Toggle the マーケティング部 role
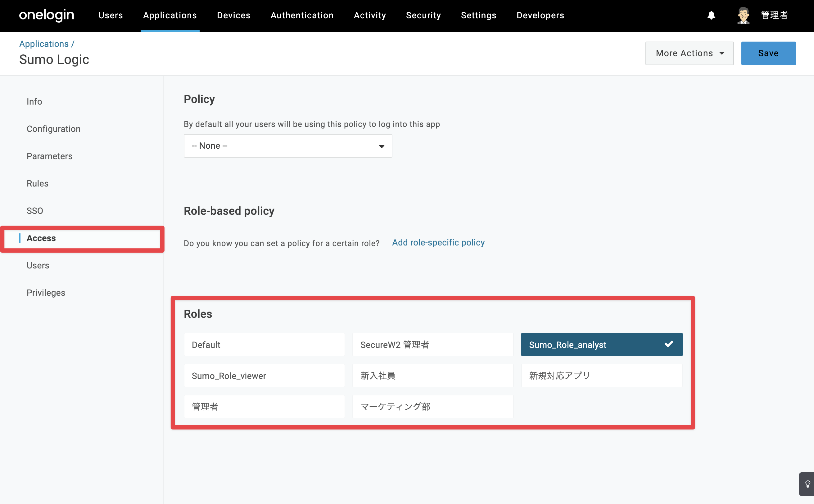Image resolution: width=814 pixels, height=504 pixels. click(433, 407)
